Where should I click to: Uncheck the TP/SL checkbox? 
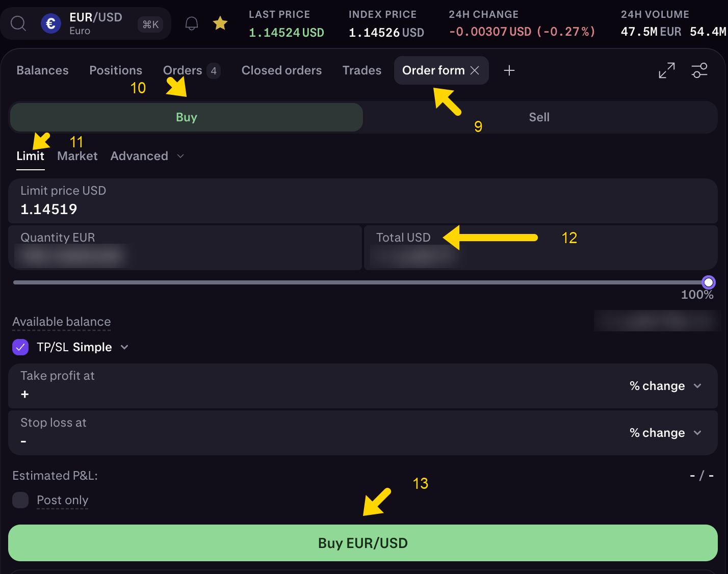pos(20,347)
